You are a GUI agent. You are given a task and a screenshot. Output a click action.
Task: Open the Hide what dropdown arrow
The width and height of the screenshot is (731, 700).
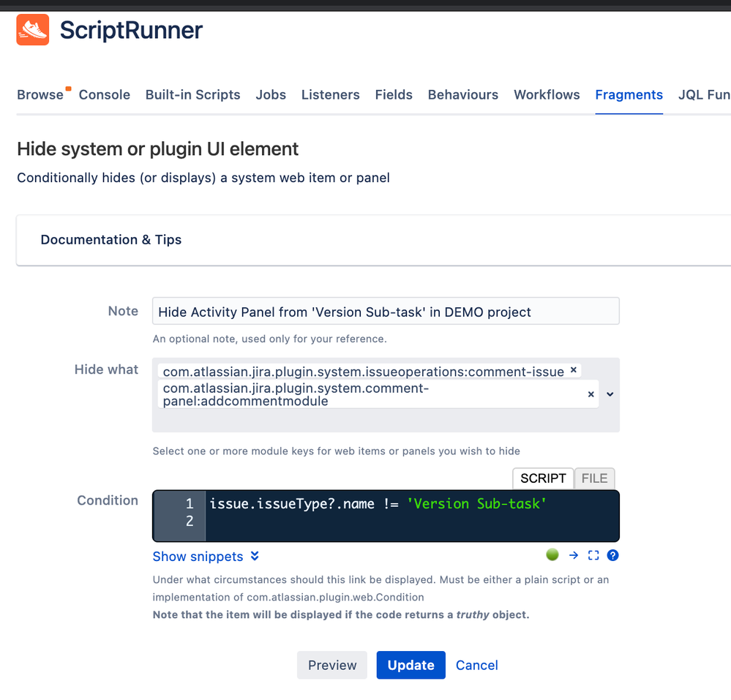(x=610, y=394)
